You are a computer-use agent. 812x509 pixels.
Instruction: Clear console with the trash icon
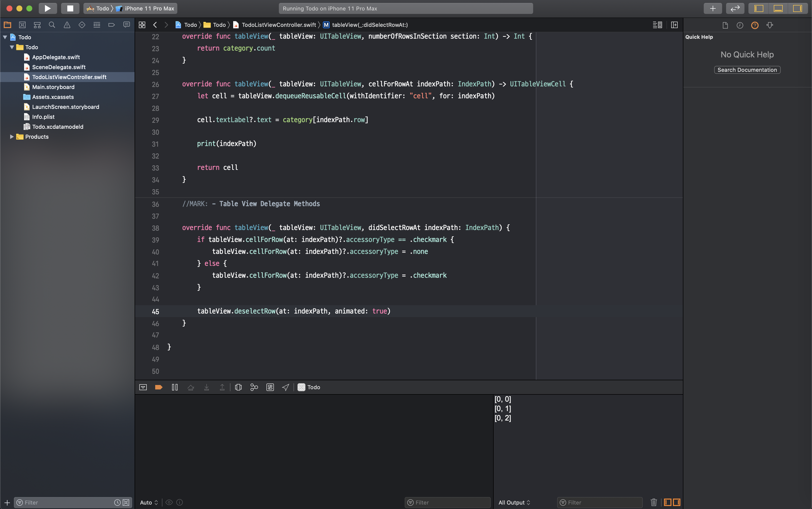653,502
